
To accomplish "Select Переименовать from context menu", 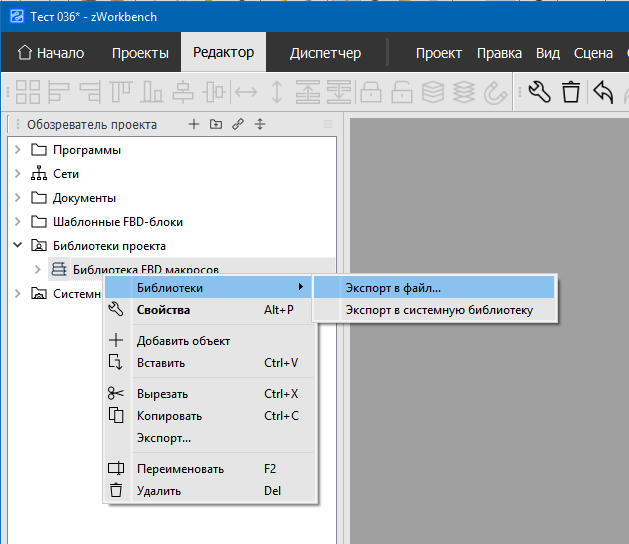I will [180, 469].
